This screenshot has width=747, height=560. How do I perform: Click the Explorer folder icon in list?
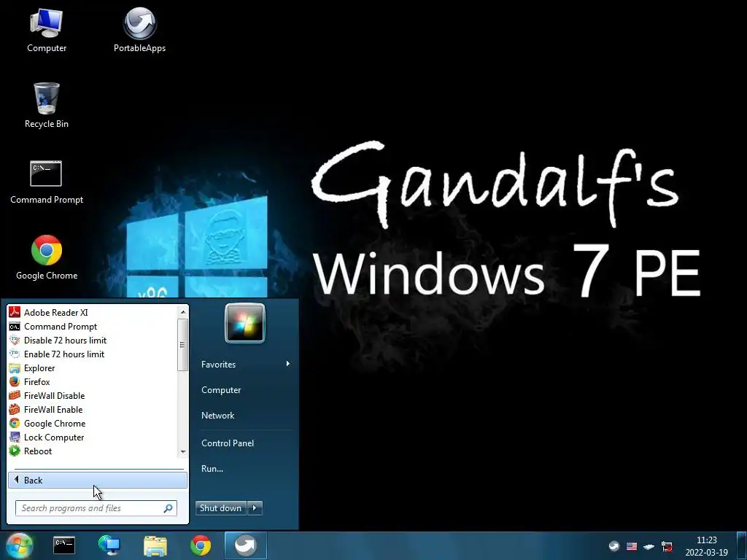[x=15, y=367]
